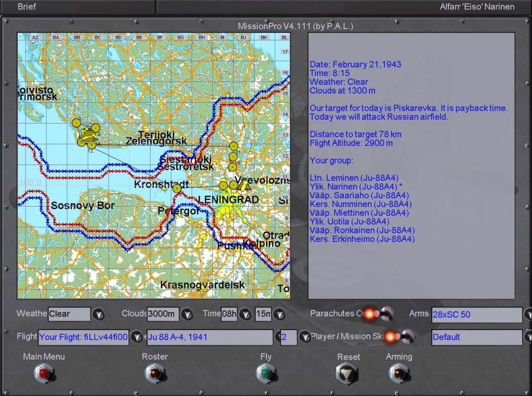Expand the Time hours dropdown
The image size is (532, 396).
[245, 314]
